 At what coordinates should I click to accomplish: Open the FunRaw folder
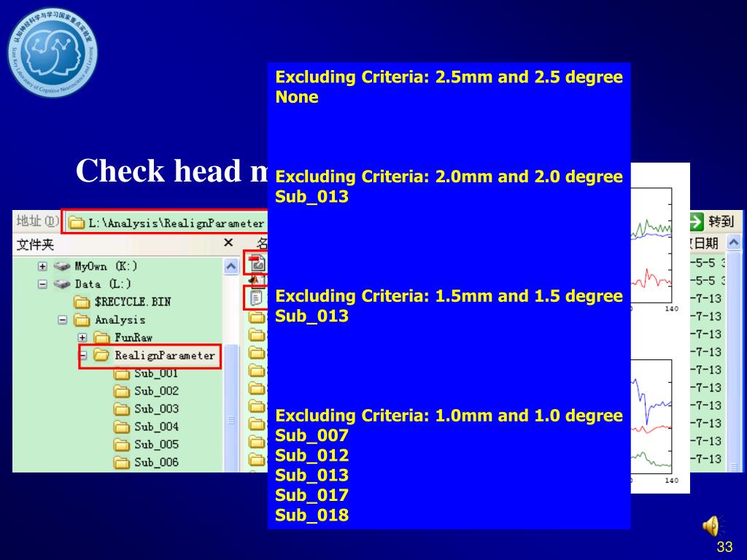(123, 338)
